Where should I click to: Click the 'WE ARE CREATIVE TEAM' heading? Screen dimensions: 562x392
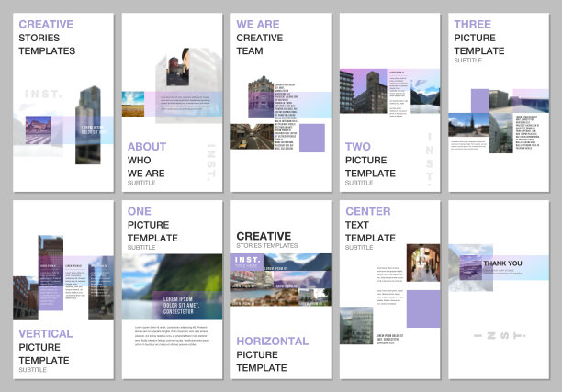pos(259,38)
